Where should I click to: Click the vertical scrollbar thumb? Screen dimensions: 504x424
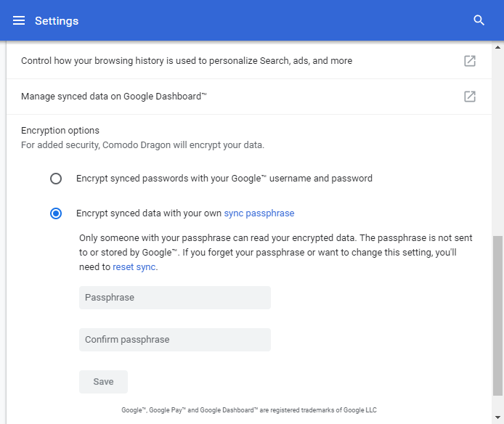click(x=497, y=316)
